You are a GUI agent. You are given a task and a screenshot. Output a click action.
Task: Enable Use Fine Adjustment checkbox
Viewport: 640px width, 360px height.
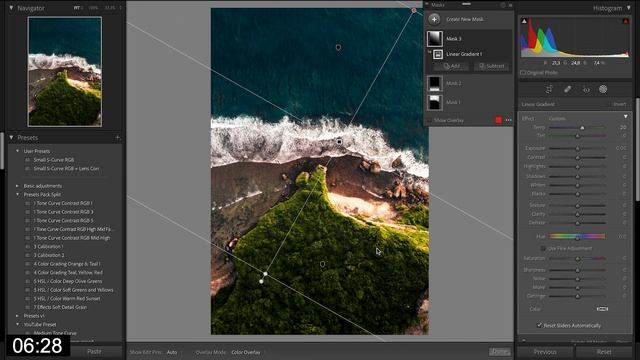click(543, 248)
